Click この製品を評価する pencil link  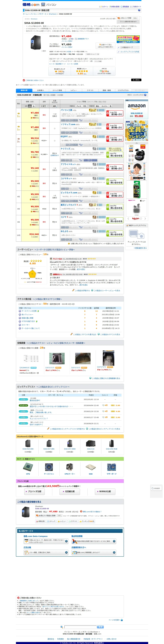click(81, 290)
